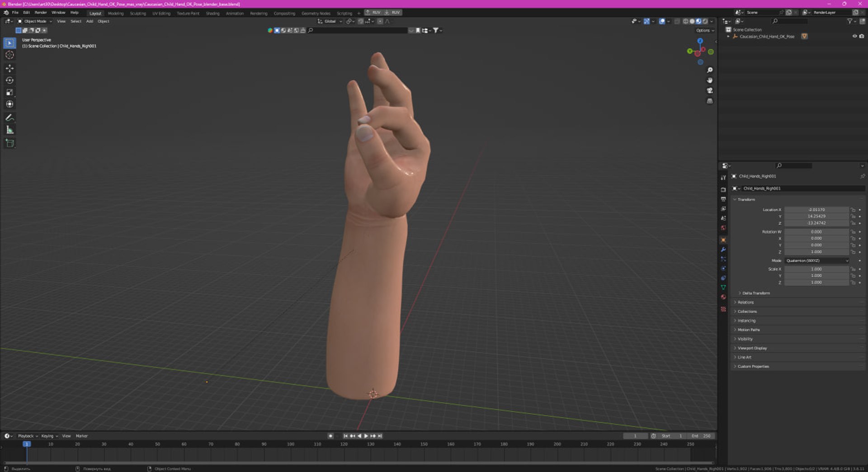Image resolution: width=868 pixels, height=472 pixels.
Task: Jump to the timeline start button
Action: [x=345, y=436]
